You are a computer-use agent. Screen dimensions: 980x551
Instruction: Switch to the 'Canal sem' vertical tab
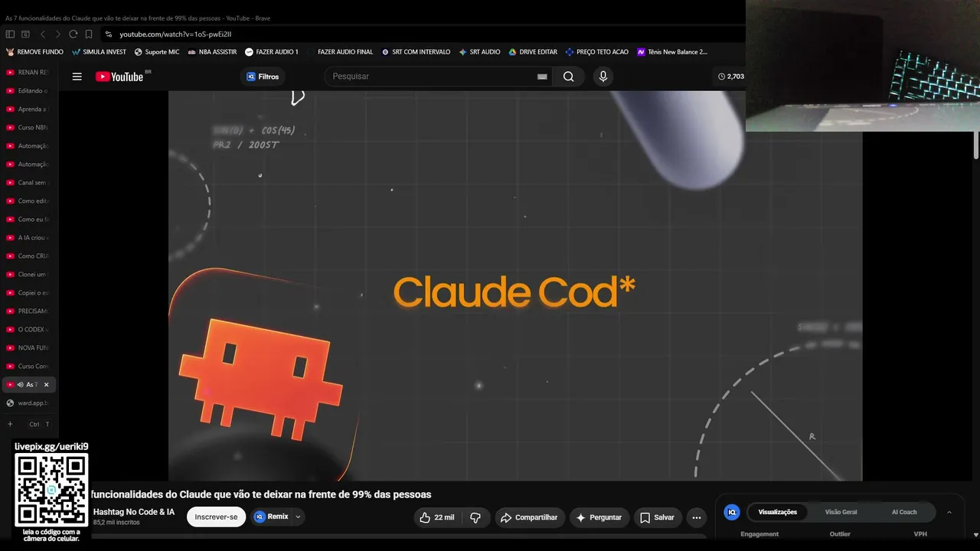(29, 183)
